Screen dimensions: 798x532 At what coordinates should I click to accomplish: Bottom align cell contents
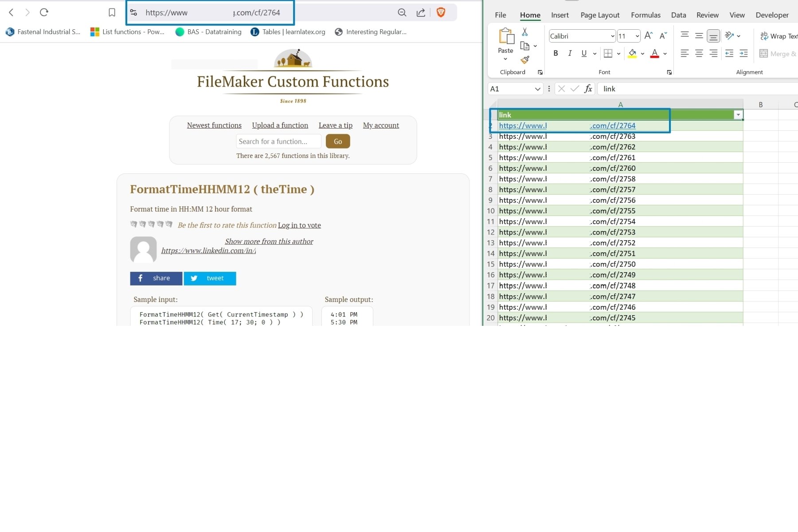713,36
